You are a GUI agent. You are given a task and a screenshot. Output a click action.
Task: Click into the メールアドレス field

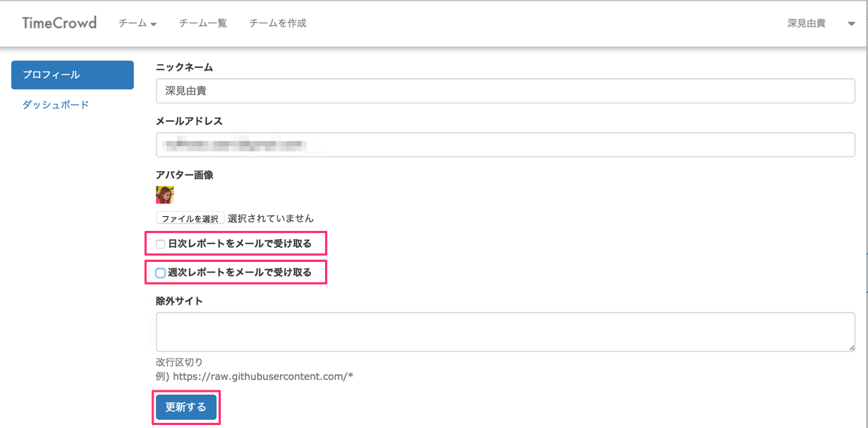tap(505, 145)
